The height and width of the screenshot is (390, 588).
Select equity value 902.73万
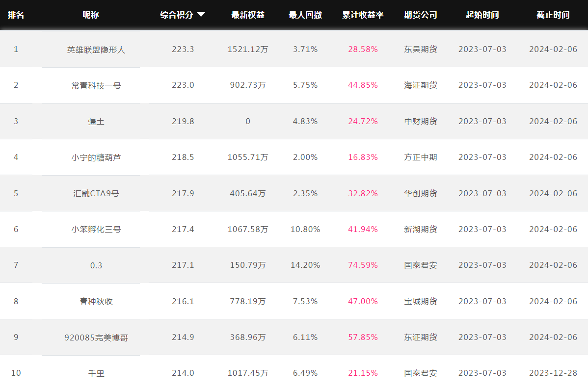point(248,85)
